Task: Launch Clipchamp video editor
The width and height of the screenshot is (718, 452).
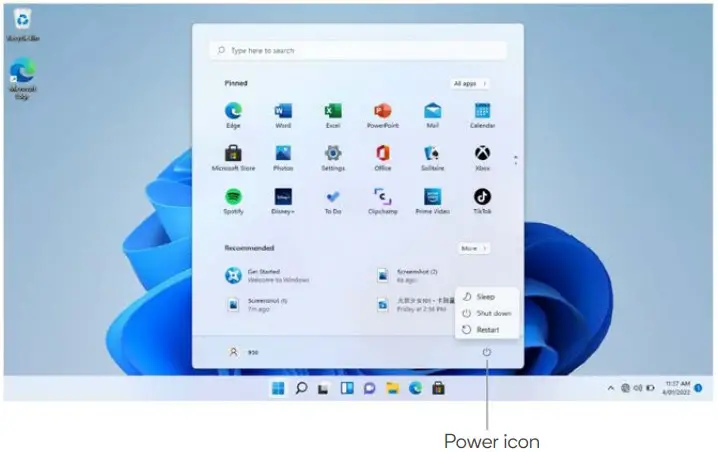Action: (x=383, y=201)
